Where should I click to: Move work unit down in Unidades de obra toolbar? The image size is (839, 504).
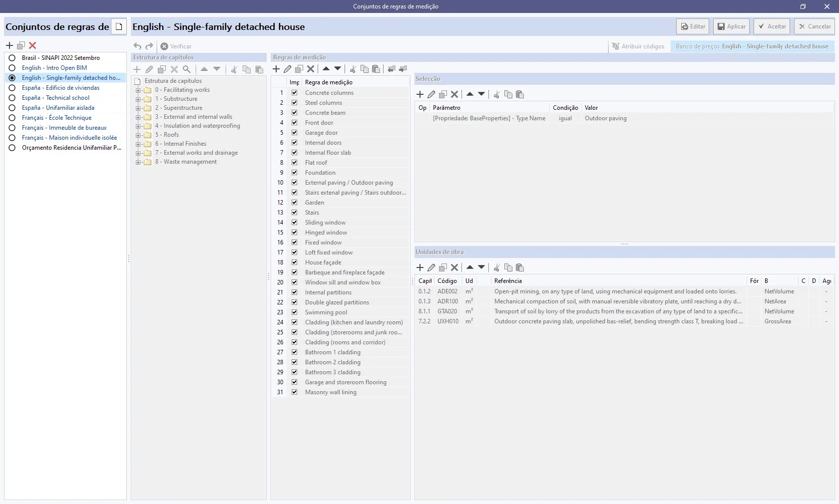pos(481,267)
